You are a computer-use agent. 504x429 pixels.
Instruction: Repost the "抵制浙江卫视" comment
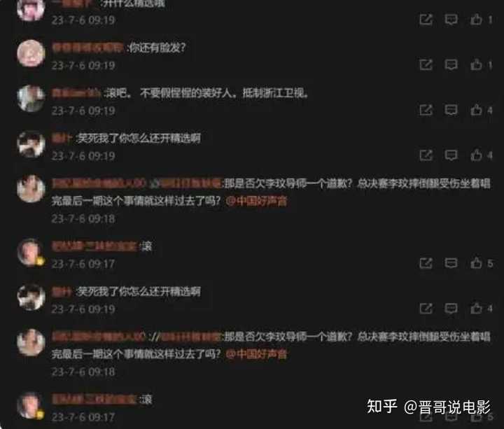coord(426,110)
